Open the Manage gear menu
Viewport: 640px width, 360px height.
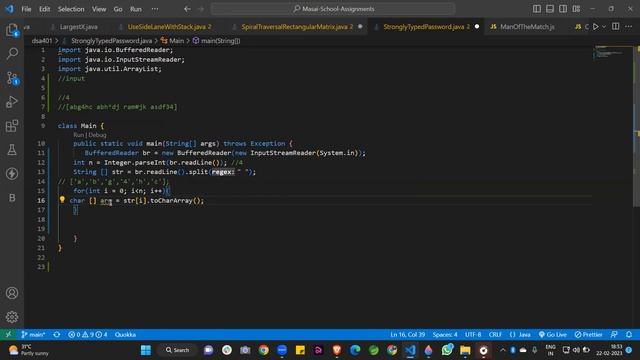click(x=12, y=317)
